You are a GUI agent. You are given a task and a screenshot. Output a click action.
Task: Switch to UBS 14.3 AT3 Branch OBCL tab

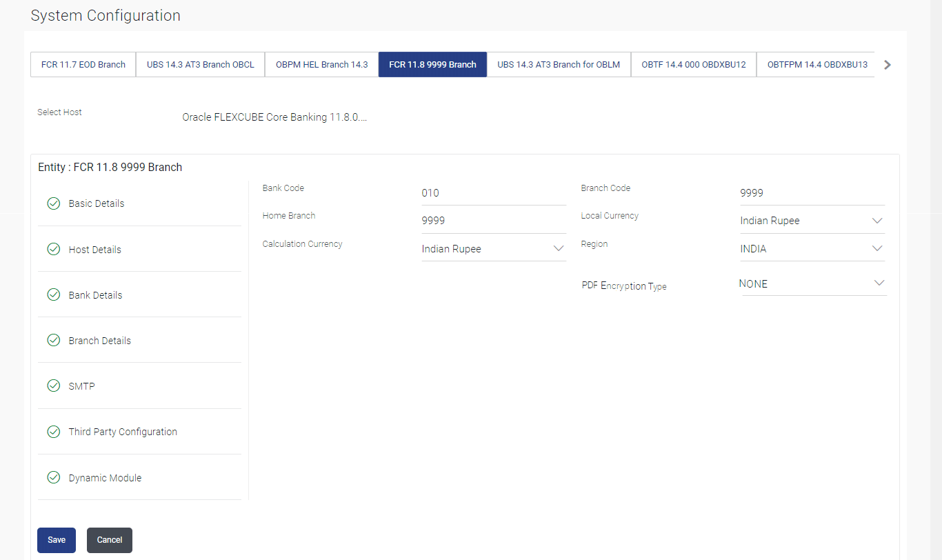pyautogui.click(x=201, y=65)
